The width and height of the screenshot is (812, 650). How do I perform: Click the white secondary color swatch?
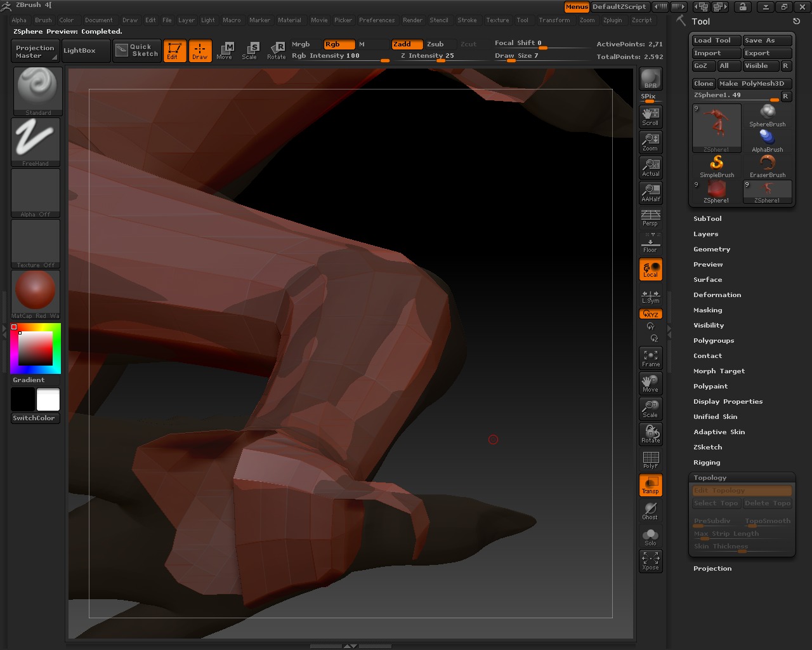[x=48, y=400]
